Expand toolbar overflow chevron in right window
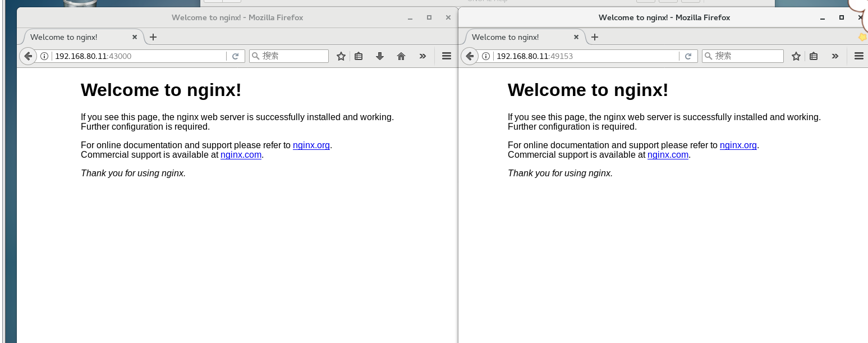Image resolution: width=868 pixels, height=343 pixels. point(835,56)
